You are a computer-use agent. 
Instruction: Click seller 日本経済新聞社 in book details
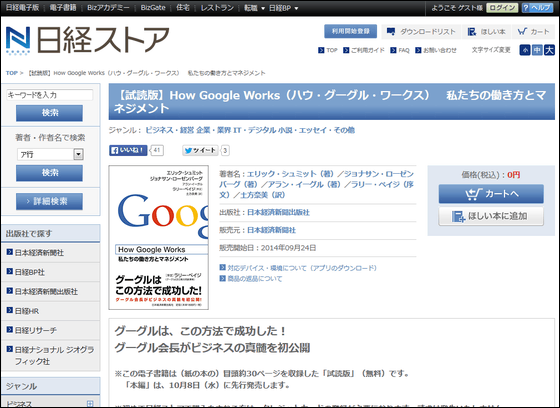click(271, 230)
